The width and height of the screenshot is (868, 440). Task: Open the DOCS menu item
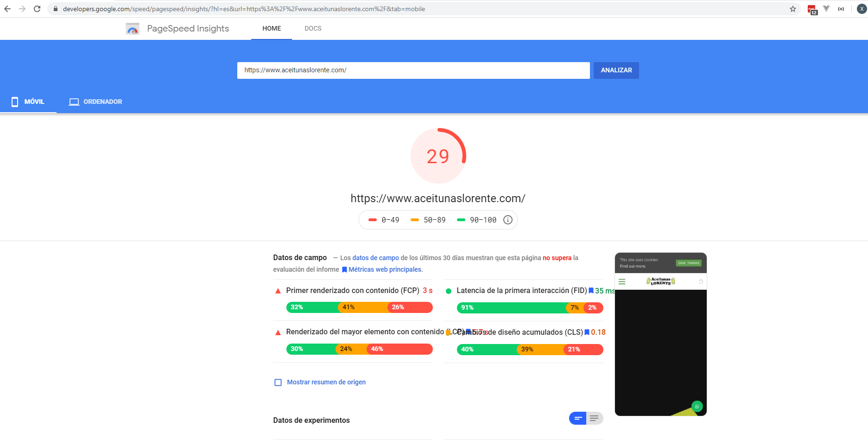click(x=313, y=28)
